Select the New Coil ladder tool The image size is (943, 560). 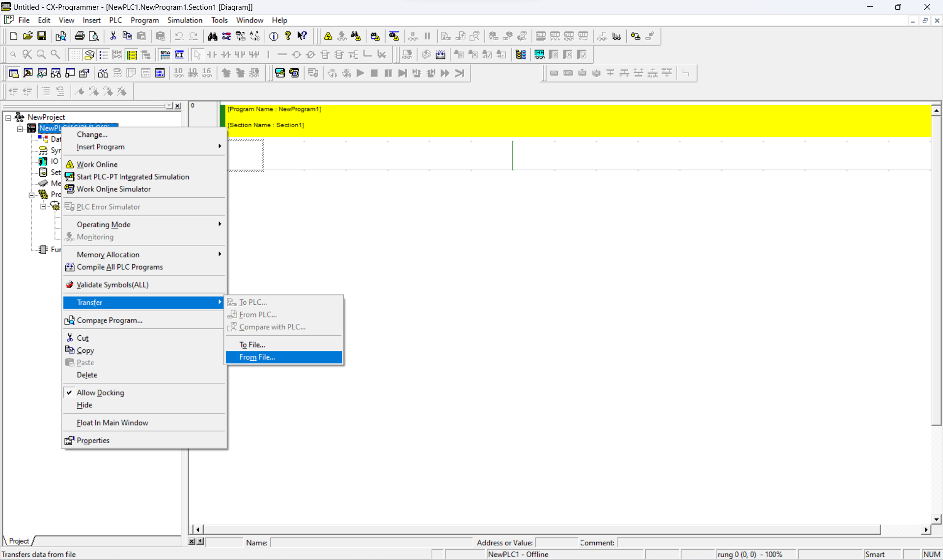click(x=296, y=54)
